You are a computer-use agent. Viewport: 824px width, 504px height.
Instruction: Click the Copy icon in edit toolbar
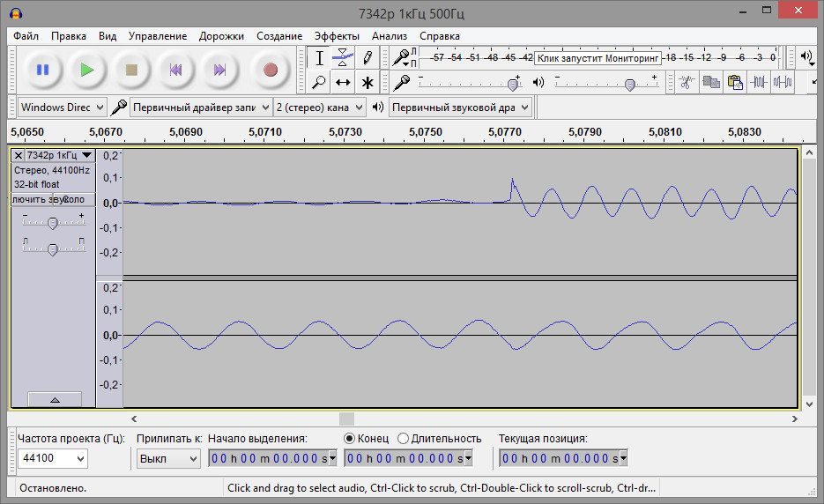[x=710, y=83]
